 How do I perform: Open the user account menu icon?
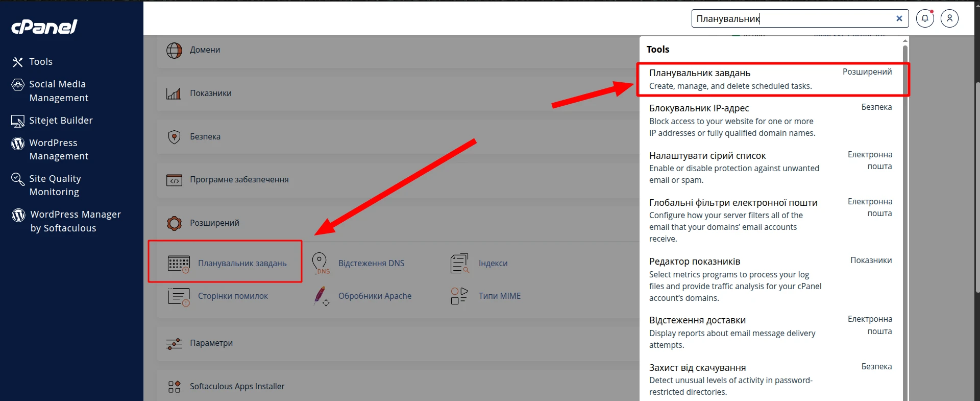[x=949, y=18]
